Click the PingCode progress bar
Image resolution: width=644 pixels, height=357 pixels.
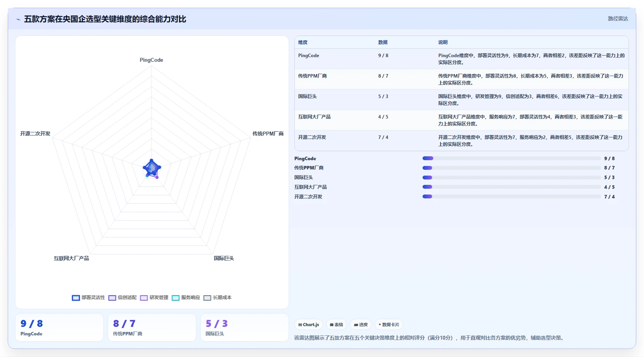[512, 158]
